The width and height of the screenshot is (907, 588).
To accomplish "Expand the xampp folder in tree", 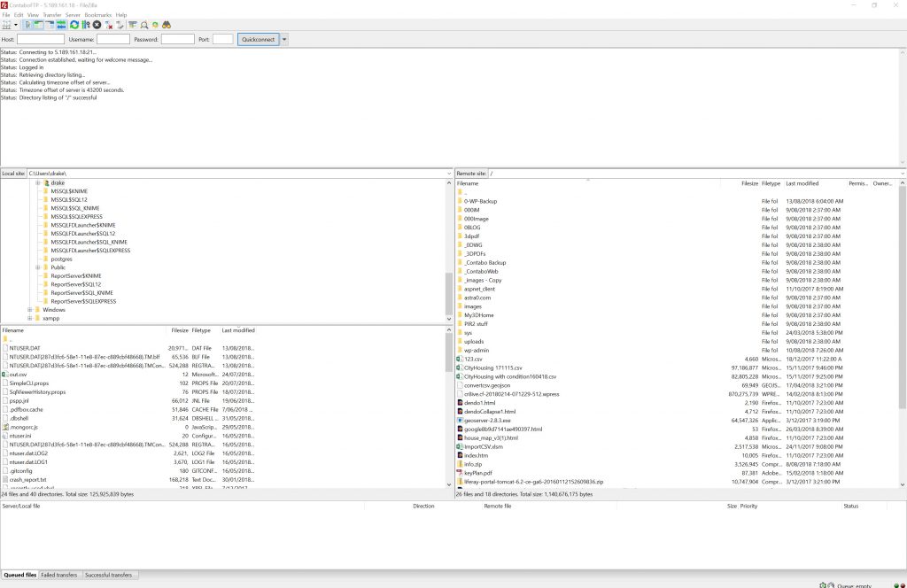I will 30,318.
